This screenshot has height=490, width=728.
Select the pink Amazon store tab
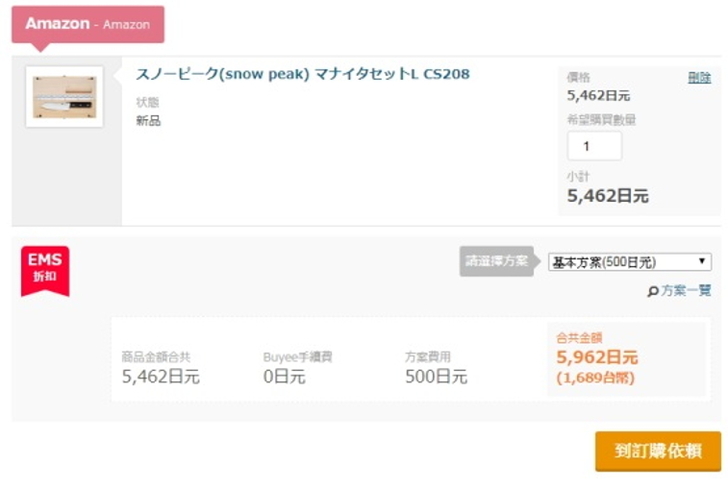(87, 24)
